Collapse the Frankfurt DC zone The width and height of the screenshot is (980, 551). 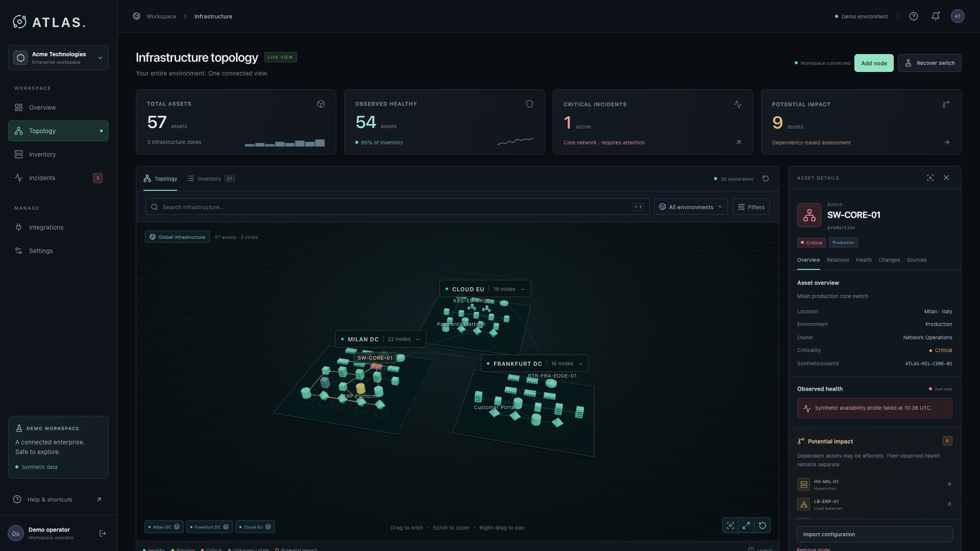point(581,364)
